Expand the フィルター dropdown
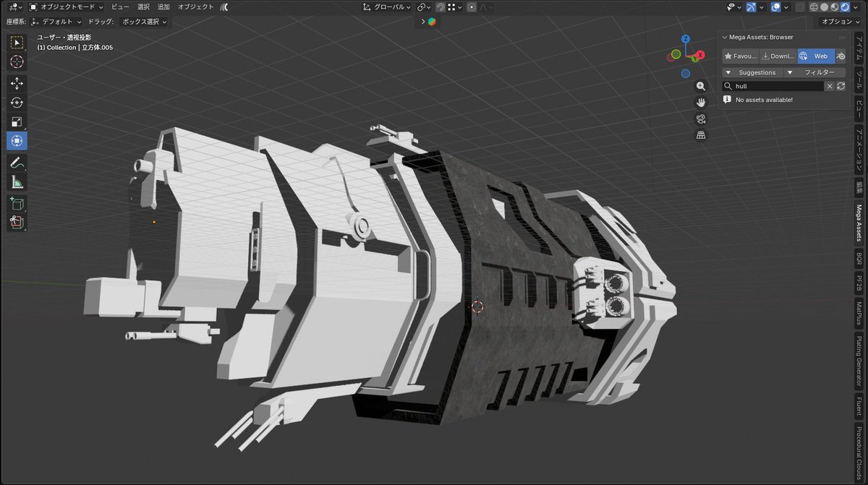The height and width of the screenshot is (485, 868). [x=814, y=72]
